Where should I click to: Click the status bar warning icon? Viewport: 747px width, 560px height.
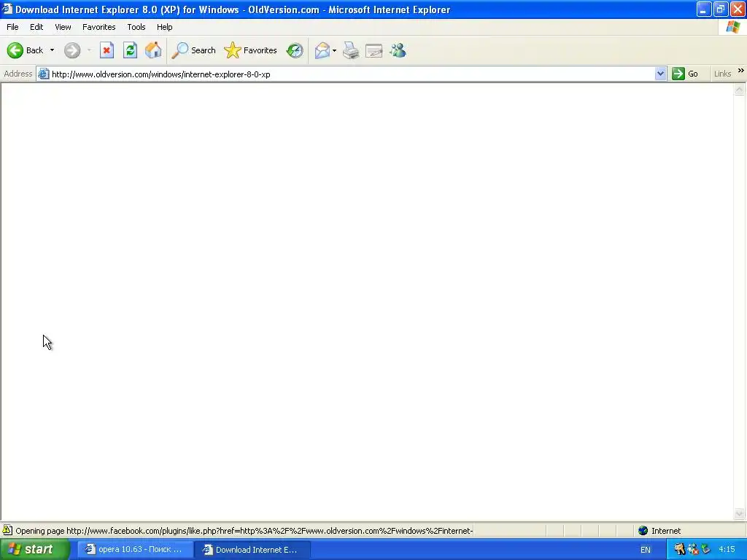click(x=7, y=530)
